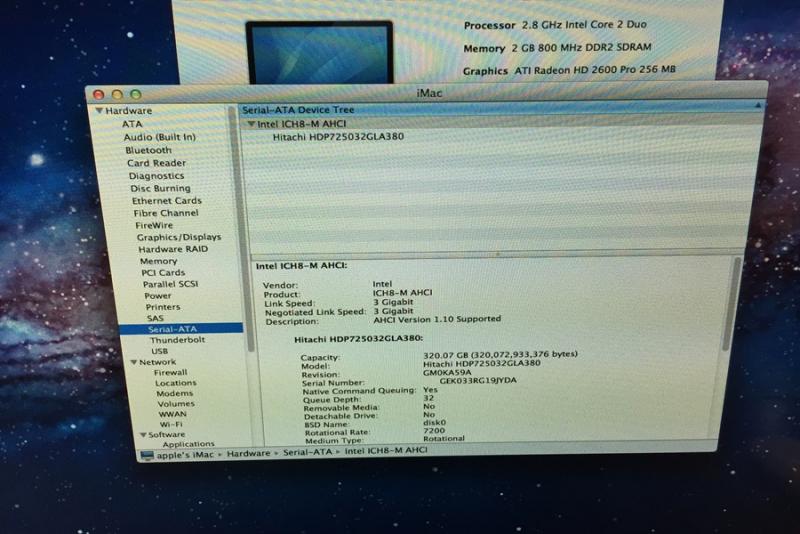Viewport: 800px width, 534px height.
Task: Open Thunderbolt in the sidebar
Action: (178, 340)
